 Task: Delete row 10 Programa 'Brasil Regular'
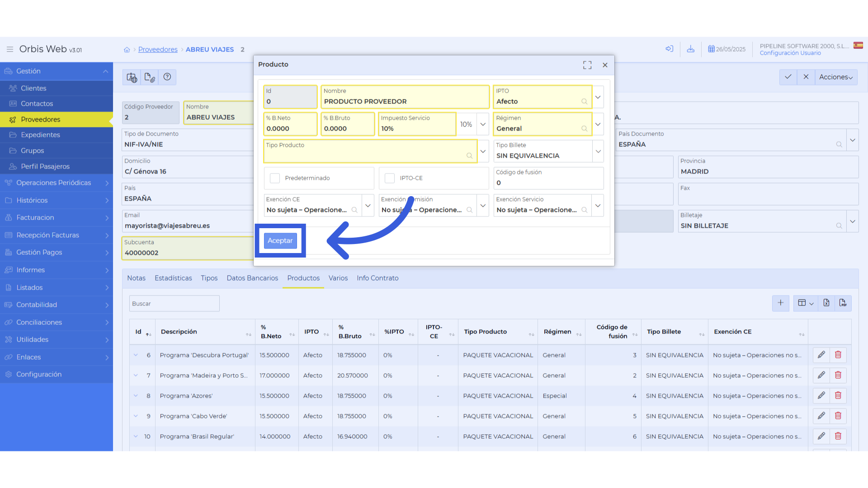coord(838,436)
